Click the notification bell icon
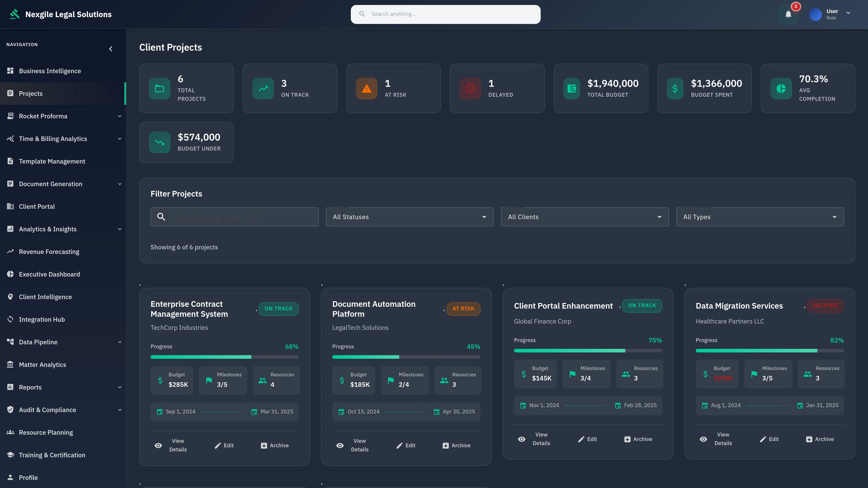Screen dimensions: 868x488 (x=788, y=14)
